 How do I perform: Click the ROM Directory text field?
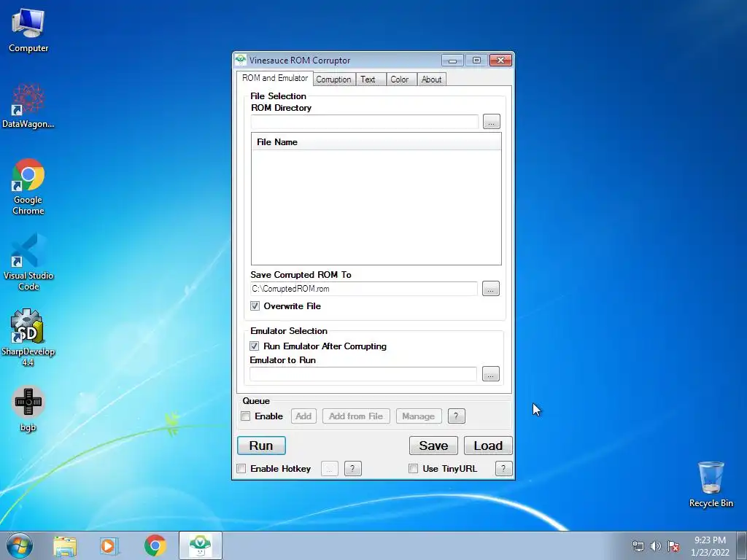tap(365, 122)
